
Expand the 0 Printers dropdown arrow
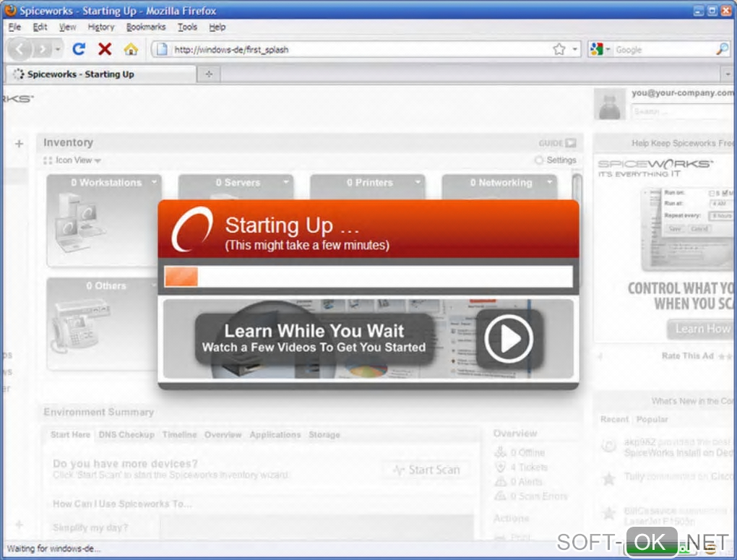tap(418, 181)
